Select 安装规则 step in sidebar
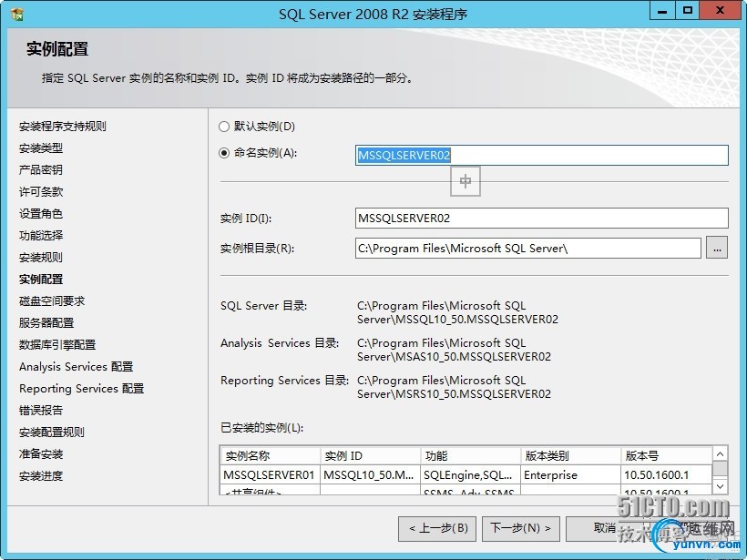The width and height of the screenshot is (747, 560). tap(41, 258)
